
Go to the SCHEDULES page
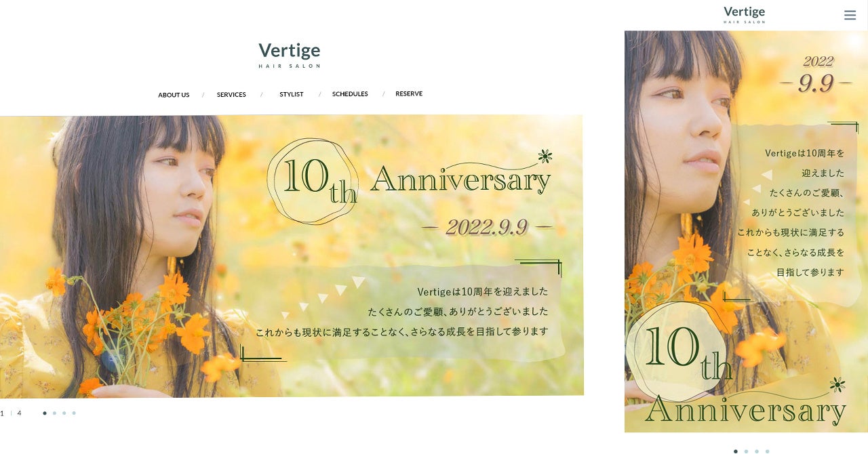click(350, 94)
